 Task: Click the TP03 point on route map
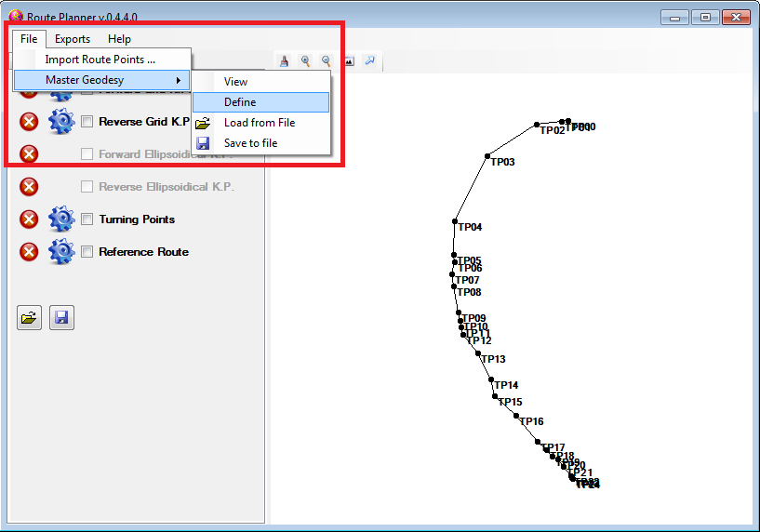(487, 156)
